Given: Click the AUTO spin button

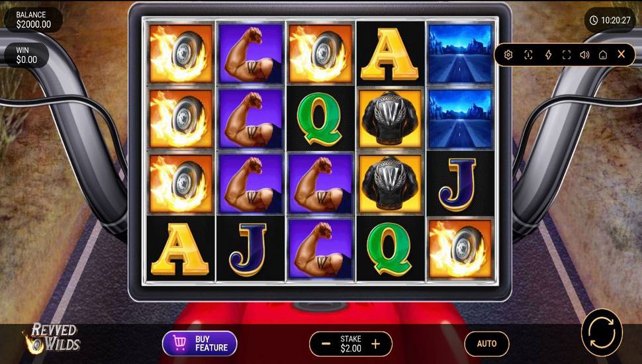Looking at the screenshot, I should click(486, 343).
